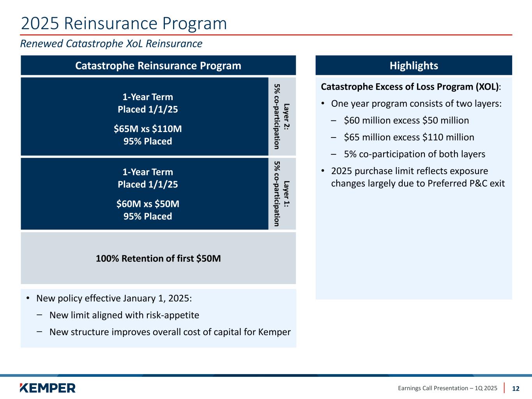Click the subtitle "Renewed Catastrophe XoL Reinsurance"

111,44
